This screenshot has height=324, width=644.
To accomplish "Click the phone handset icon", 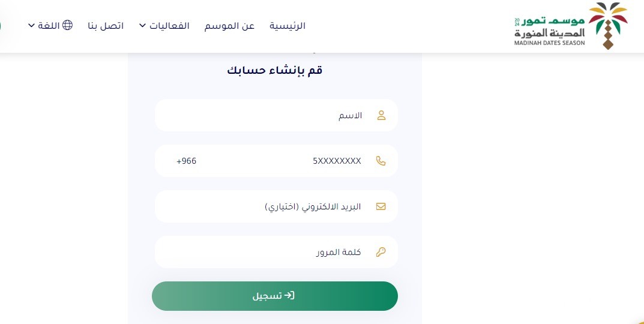I will 381,161.
